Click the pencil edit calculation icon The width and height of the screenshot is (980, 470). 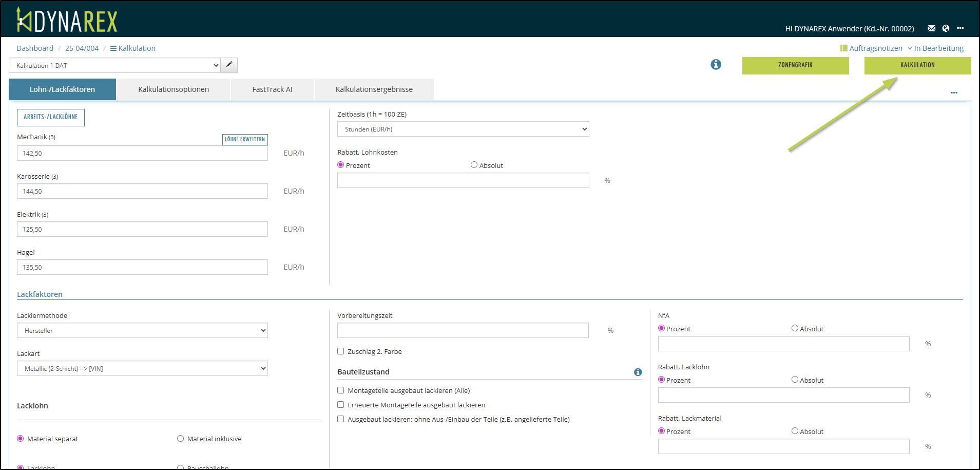(x=229, y=65)
